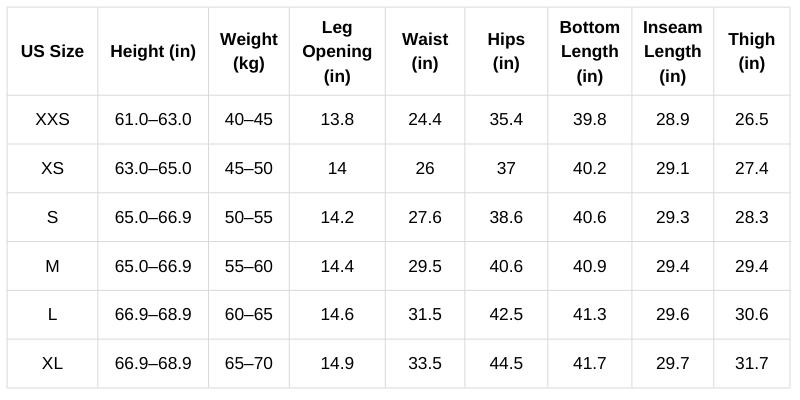Select the XL size row label
Viewport: 800px width, 400px height.
point(52,364)
